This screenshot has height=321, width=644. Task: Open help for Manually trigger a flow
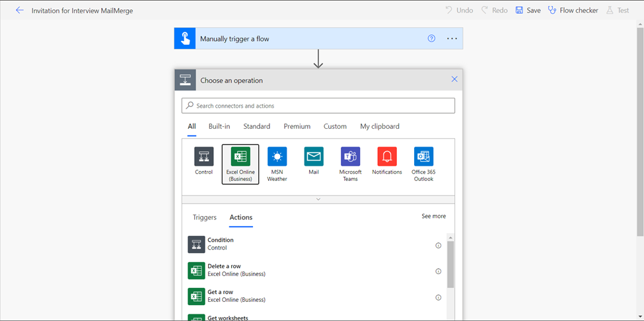coord(431,38)
